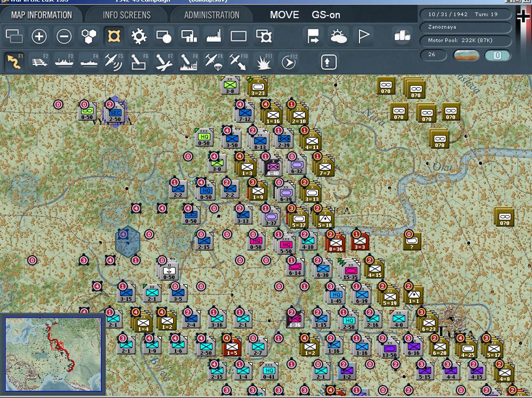Switch to the INFO SCREENS tab
This screenshot has height=398, width=532.
(x=127, y=15)
